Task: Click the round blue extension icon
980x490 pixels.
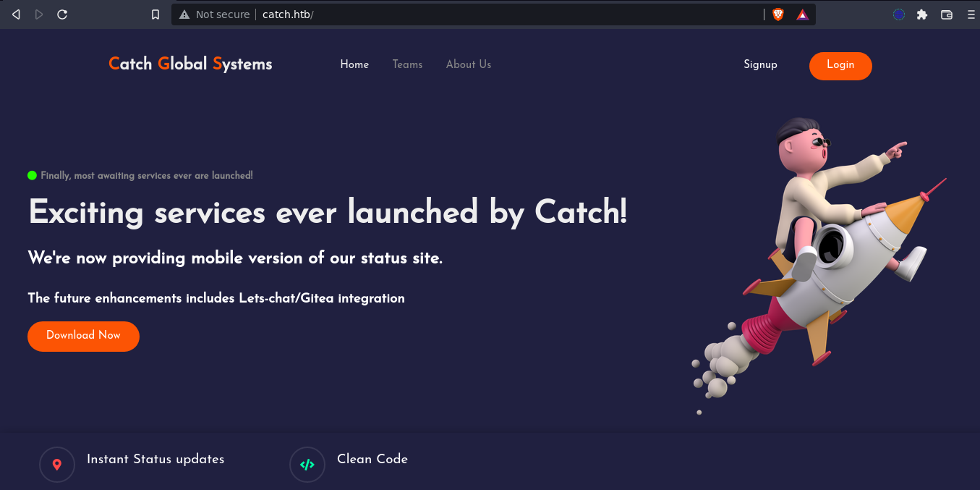Action: [x=898, y=14]
